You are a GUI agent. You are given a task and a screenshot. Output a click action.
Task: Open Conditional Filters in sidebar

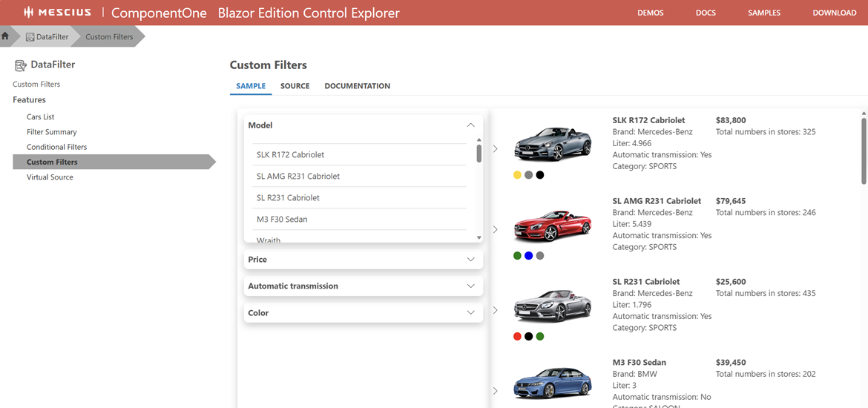coord(56,147)
